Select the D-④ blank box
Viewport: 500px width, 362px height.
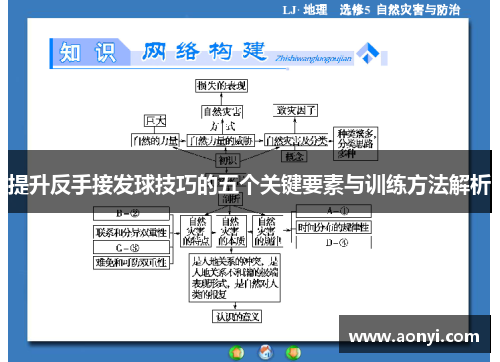point(334,243)
